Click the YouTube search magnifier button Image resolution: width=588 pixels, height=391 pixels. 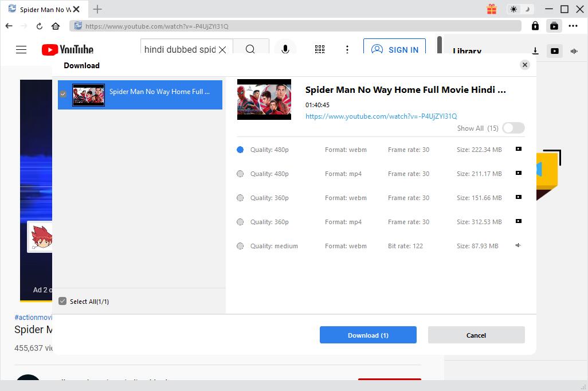250,50
